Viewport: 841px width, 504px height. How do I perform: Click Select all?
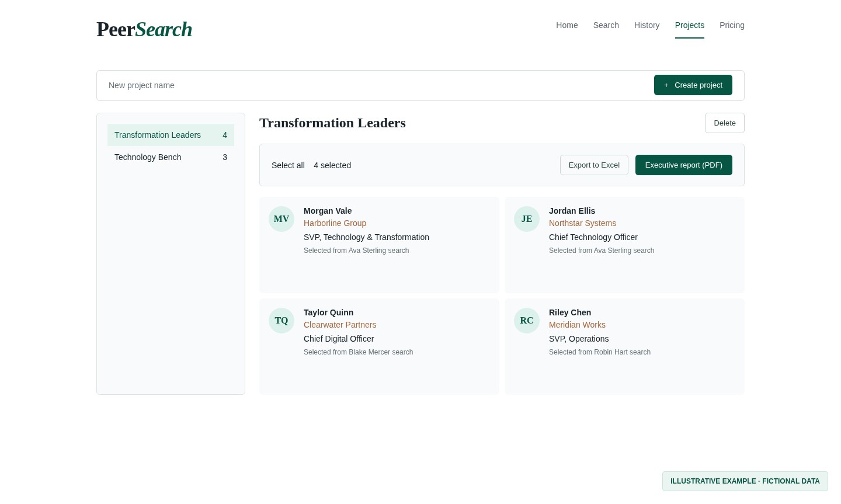click(x=288, y=165)
